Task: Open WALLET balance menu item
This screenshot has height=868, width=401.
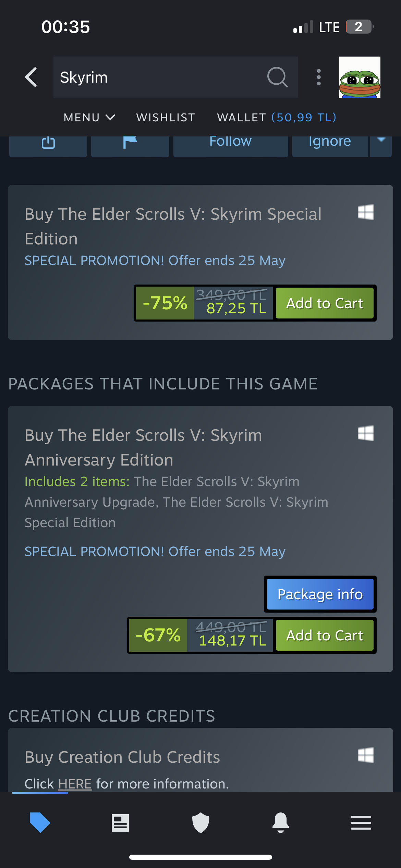Action: tap(277, 118)
